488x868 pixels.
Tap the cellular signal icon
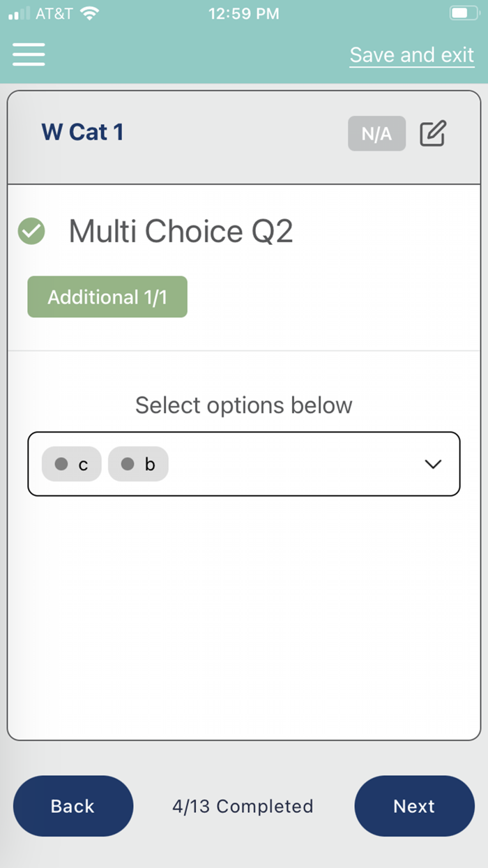(x=15, y=12)
